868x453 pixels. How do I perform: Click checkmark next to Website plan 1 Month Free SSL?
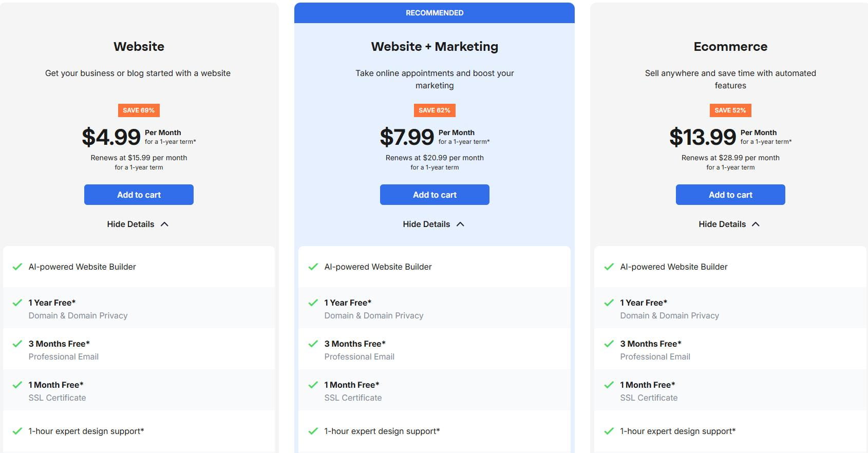click(x=17, y=385)
